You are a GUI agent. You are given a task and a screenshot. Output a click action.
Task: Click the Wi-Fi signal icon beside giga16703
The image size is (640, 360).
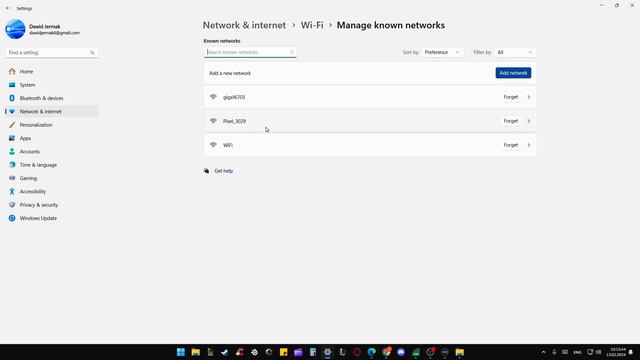tap(213, 97)
